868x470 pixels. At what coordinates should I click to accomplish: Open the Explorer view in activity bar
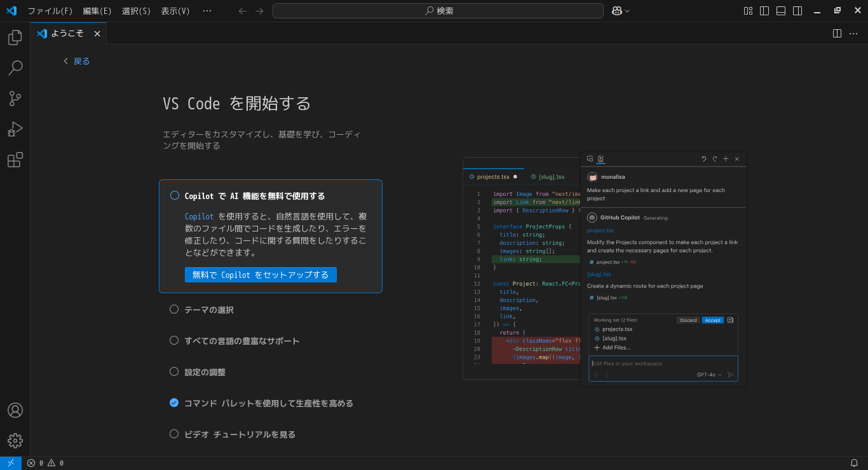pyautogui.click(x=15, y=38)
